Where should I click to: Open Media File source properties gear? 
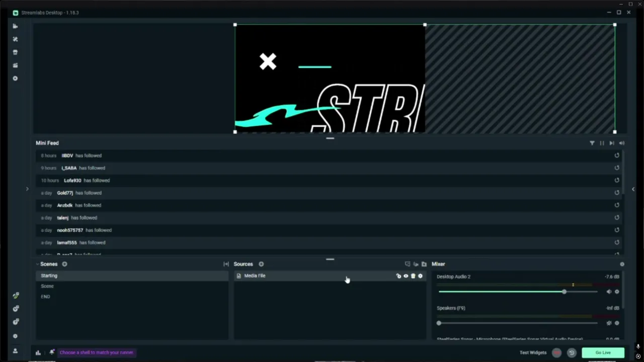point(421,276)
